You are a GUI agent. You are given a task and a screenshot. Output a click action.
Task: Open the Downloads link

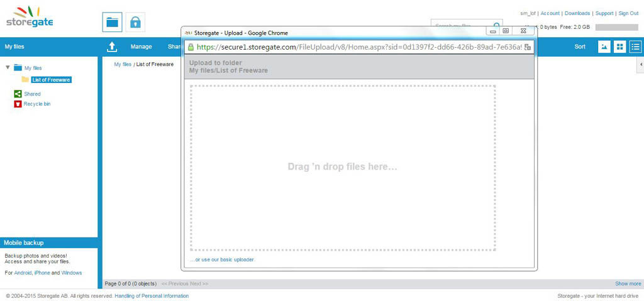[577, 14]
